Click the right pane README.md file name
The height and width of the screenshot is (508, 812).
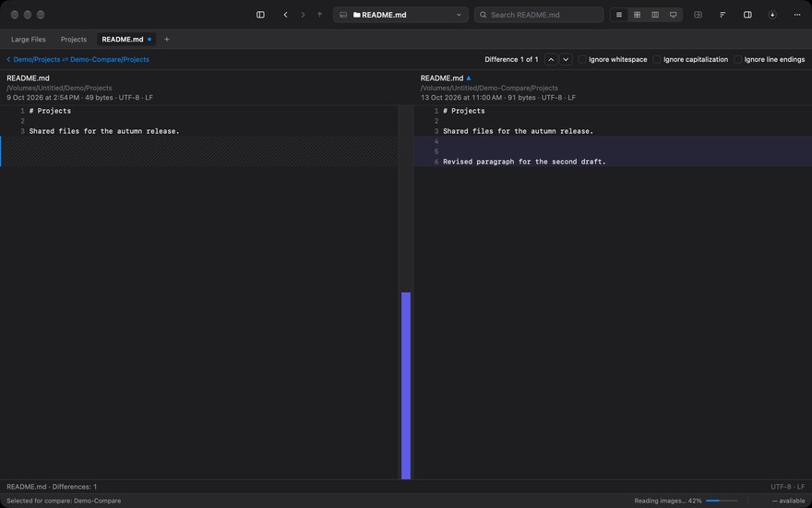click(x=442, y=79)
